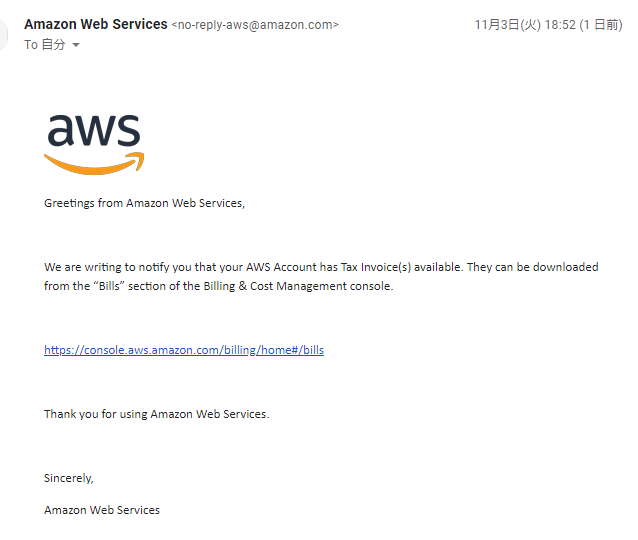This screenshot has height=540, width=638.
Task: Click the To 自分 recipient label
Action: (x=44, y=45)
